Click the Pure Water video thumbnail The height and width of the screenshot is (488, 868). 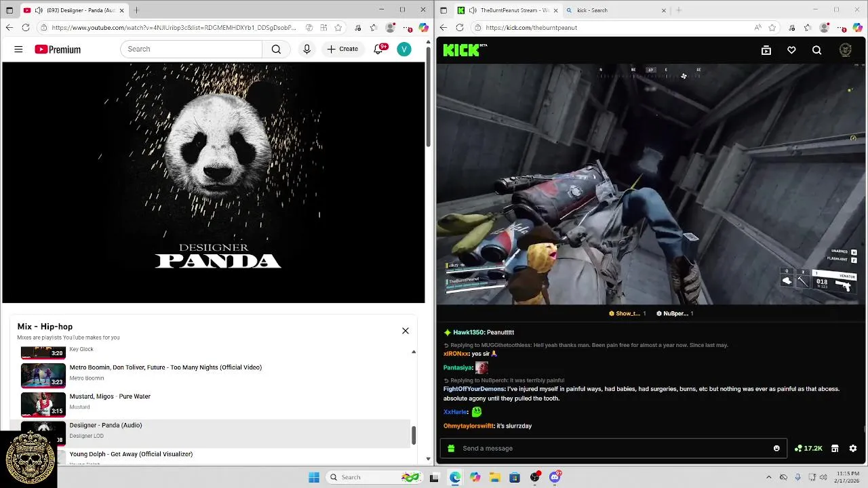point(43,404)
